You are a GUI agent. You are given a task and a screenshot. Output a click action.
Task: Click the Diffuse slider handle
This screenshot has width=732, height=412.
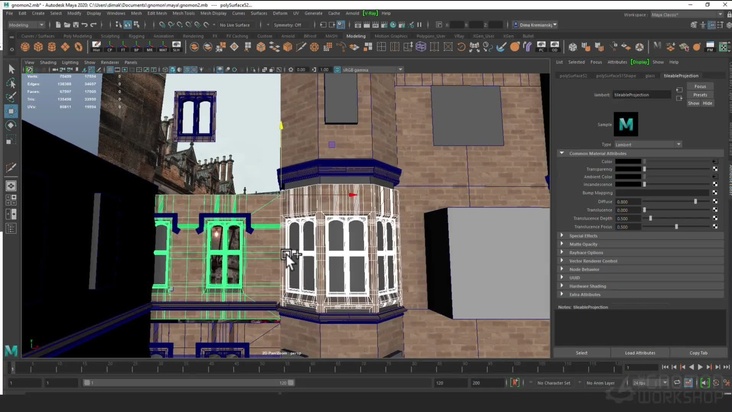tap(695, 202)
